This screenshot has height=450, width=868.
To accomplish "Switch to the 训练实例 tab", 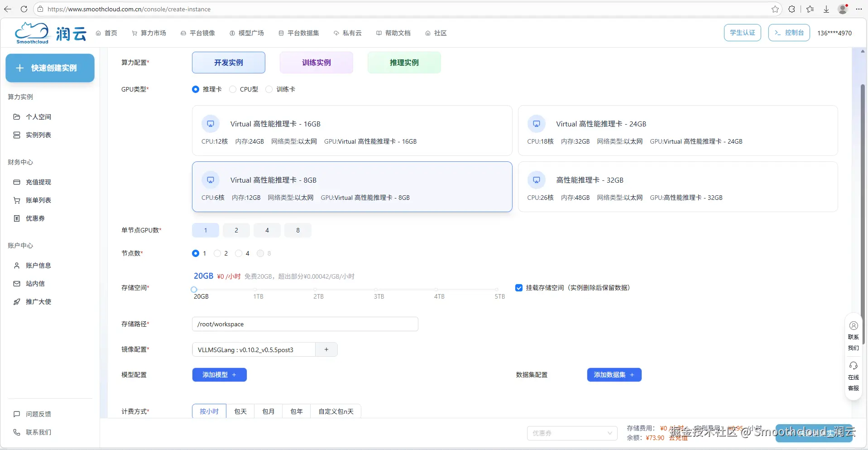I will point(317,63).
